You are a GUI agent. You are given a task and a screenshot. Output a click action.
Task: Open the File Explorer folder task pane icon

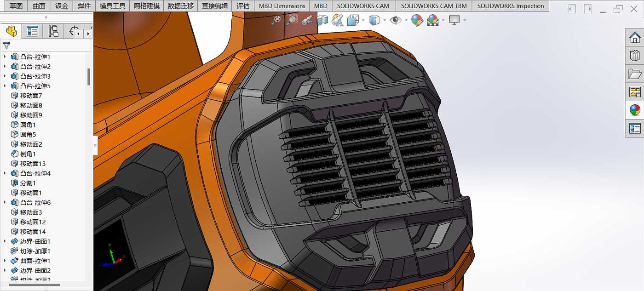point(635,74)
